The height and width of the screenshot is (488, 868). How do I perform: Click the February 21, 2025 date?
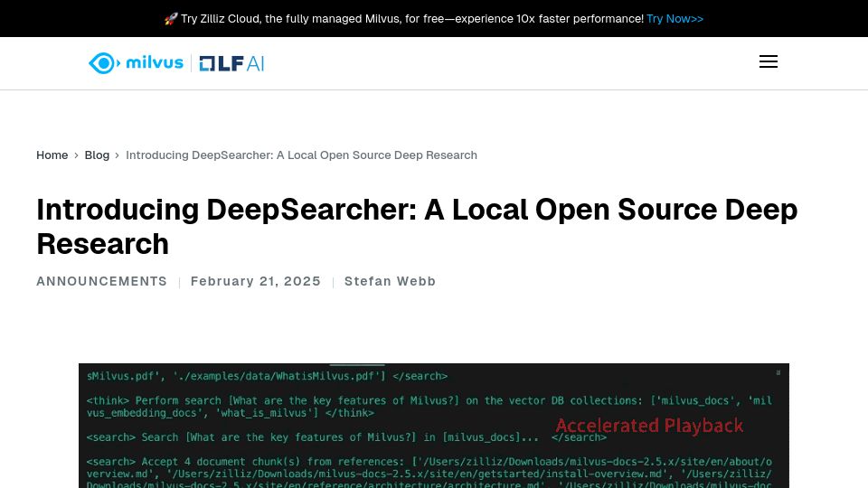(x=256, y=281)
